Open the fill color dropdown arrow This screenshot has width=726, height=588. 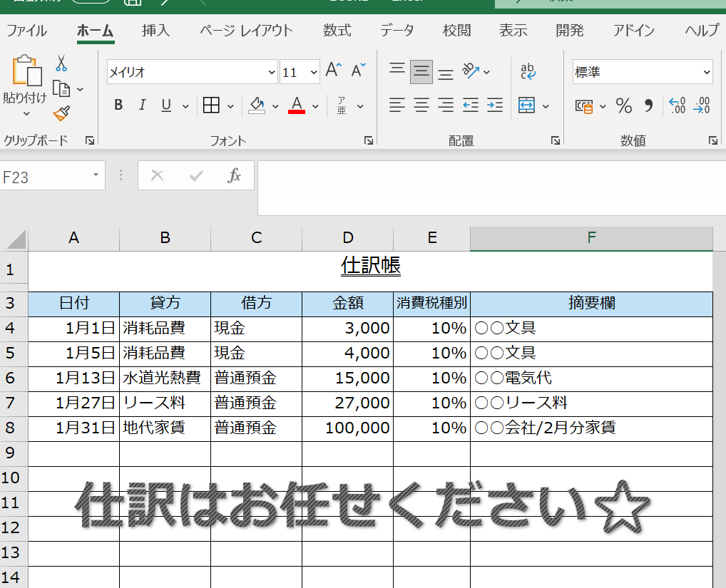[275, 106]
